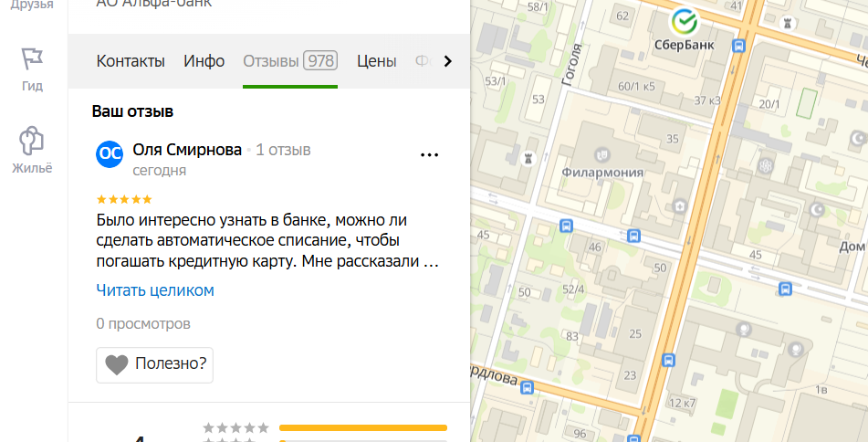Select the Отзывы tab
This screenshot has height=442, width=868.
pos(290,61)
